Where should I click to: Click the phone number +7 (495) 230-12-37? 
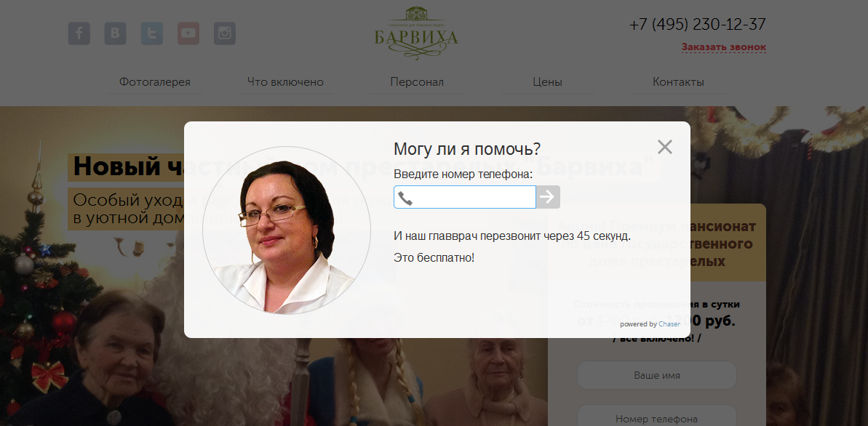click(698, 24)
